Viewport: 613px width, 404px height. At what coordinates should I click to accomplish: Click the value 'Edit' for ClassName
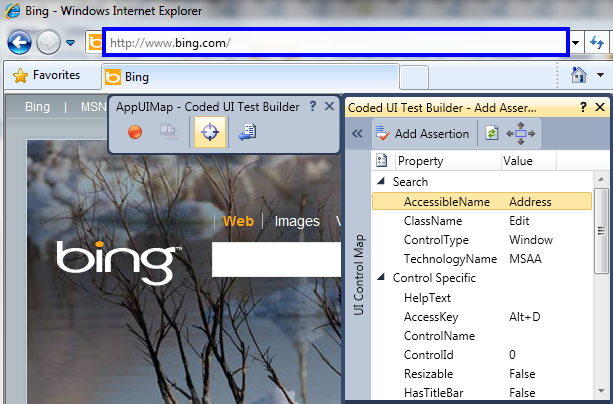[519, 221]
